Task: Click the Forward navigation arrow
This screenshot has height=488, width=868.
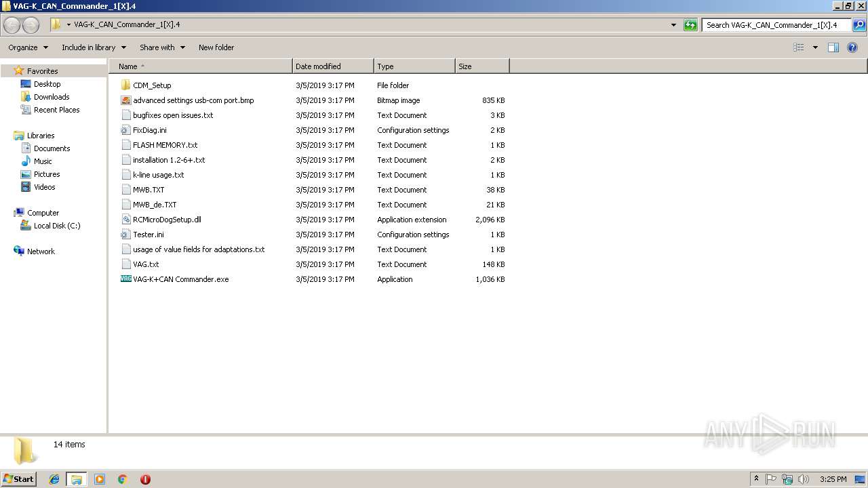Action: [x=31, y=25]
